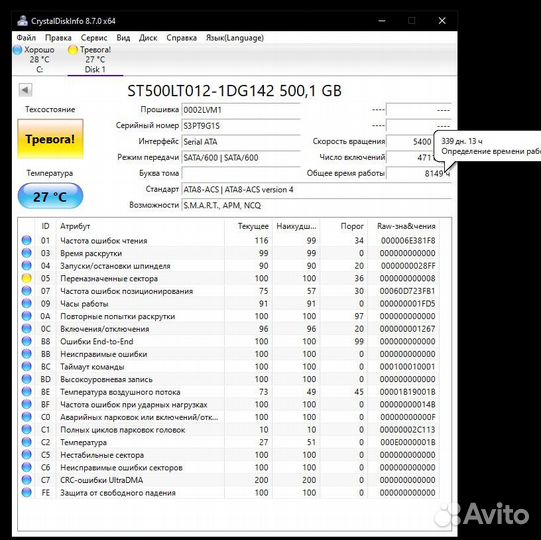Click the status icon for attribute C2 Температура
This screenshot has height=540, width=541.
tap(27, 442)
